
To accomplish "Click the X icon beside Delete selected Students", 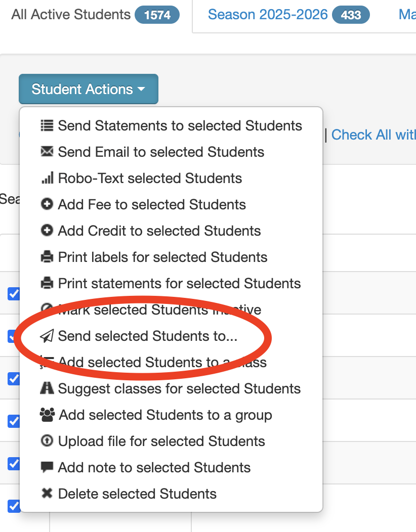I will pos(47,494).
